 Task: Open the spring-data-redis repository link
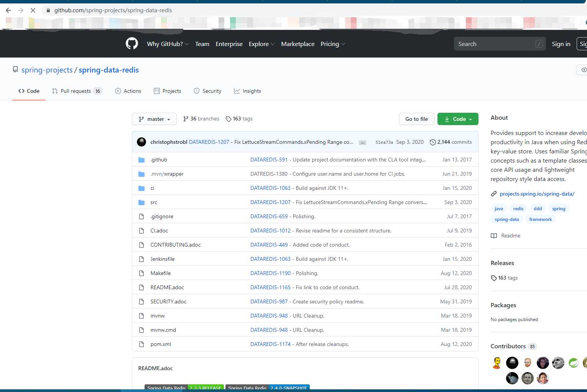(109, 70)
